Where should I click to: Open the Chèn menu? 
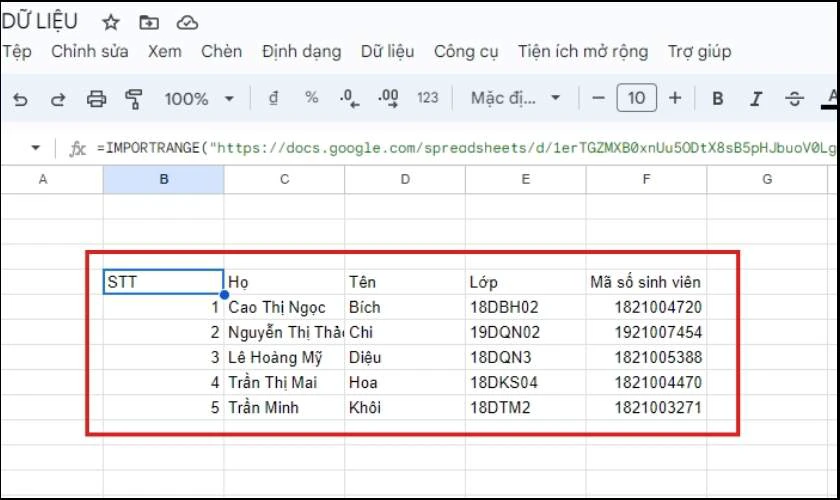click(x=221, y=51)
